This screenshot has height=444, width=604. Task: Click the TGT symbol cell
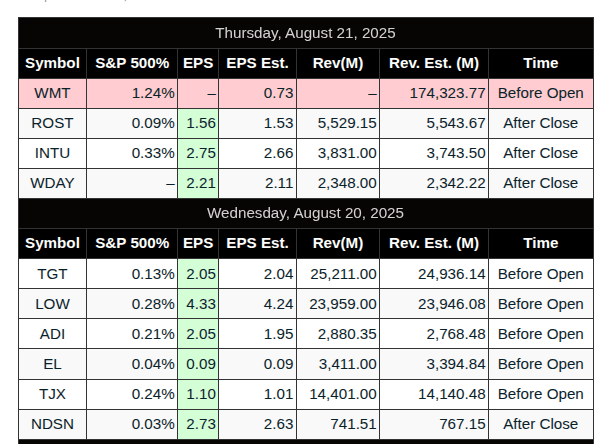(x=52, y=275)
